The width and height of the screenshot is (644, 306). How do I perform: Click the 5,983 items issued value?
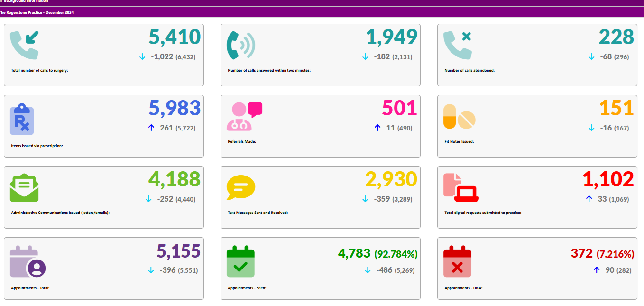175,108
